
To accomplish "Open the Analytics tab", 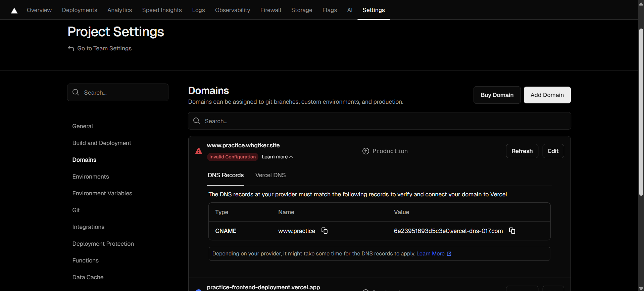I will click(119, 10).
